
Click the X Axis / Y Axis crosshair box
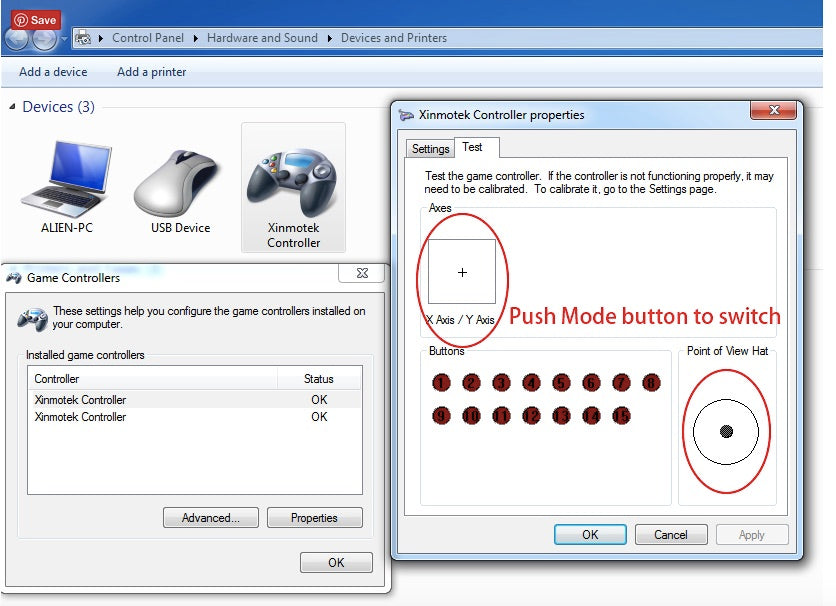click(462, 272)
